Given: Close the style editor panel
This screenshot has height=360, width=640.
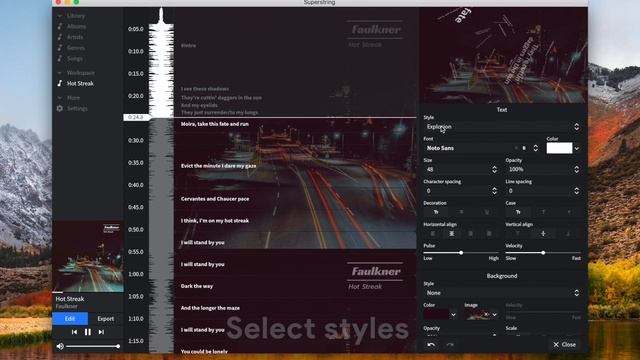Looking at the screenshot, I should click(x=564, y=345).
